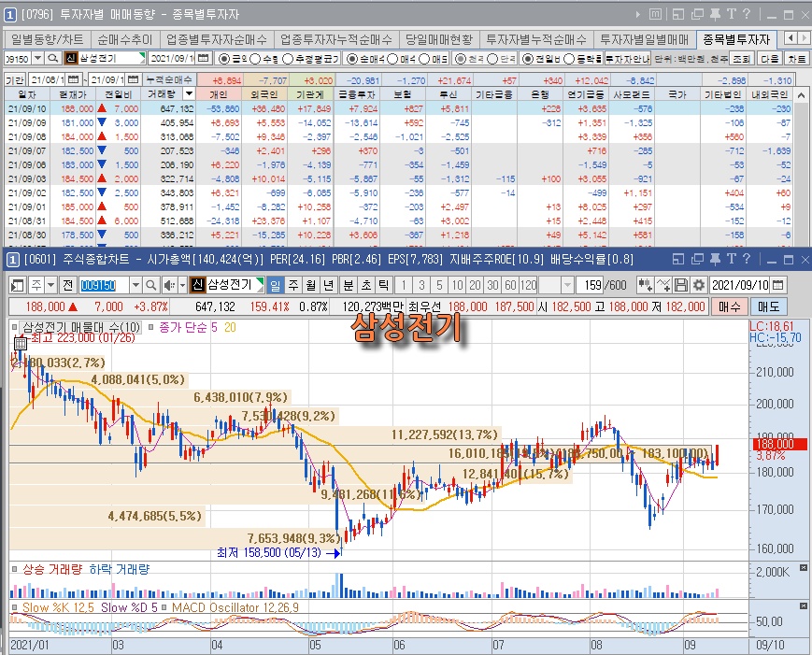Viewport: 812px width, 655px height.
Task: Select the 금액 radio button
Action: pos(224,59)
